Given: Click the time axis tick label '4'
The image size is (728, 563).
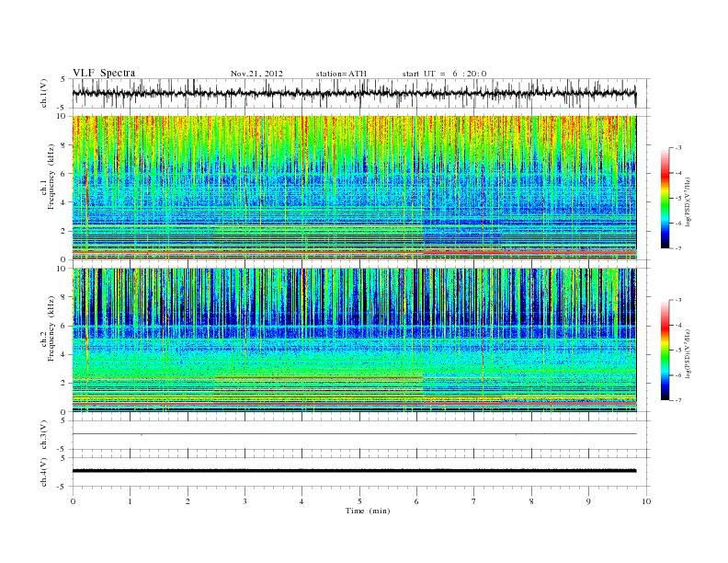Looking at the screenshot, I should pyautogui.click(x=301, y=501).
